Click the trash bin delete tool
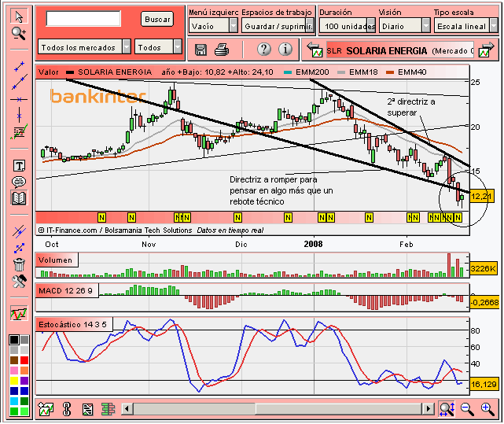The height and width of the screenshot is (424, 504). [19, 265]
